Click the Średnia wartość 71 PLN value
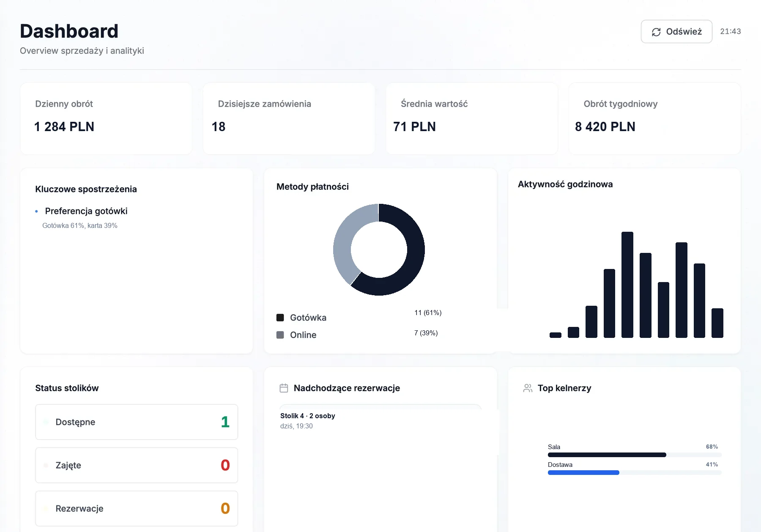 click(x=414, y=127)
